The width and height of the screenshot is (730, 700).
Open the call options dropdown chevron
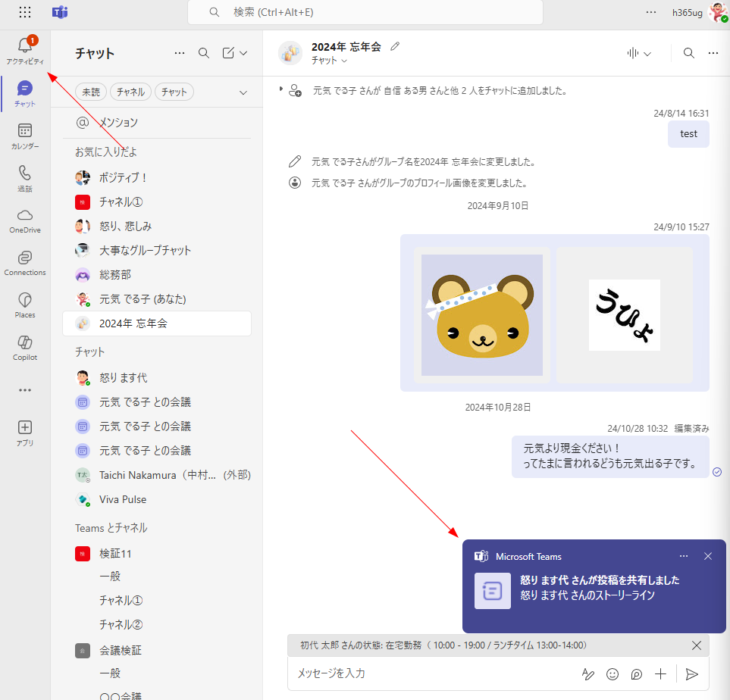pos(647,54)
